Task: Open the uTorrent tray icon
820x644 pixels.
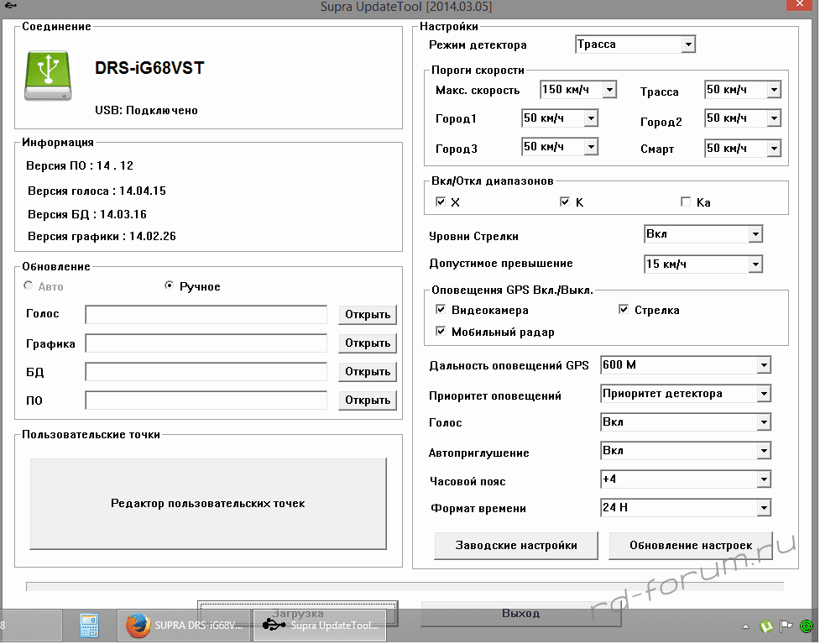Action: [766, 626]
